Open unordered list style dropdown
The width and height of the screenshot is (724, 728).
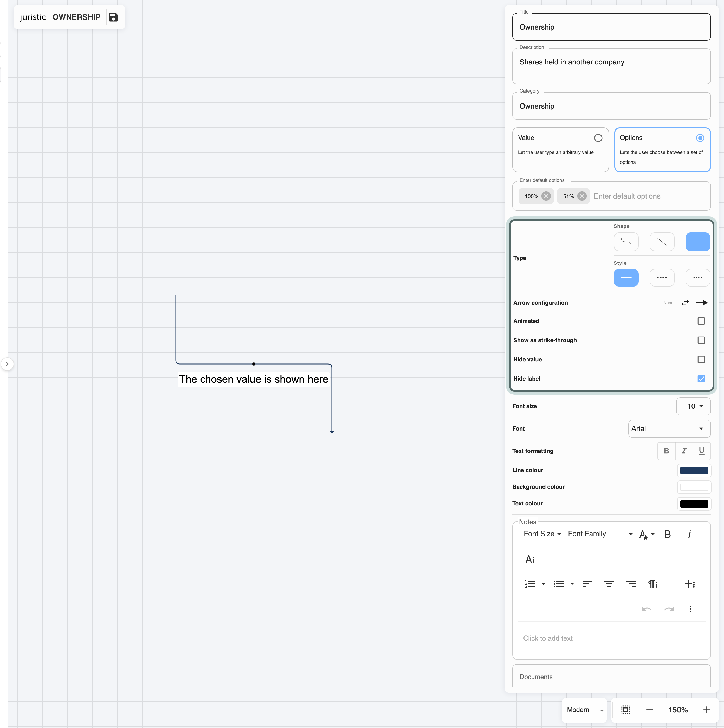pos(572,584)
